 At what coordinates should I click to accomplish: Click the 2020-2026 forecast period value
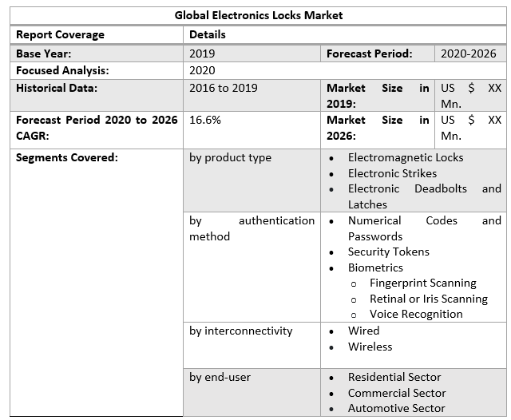(x=468, y=53)
